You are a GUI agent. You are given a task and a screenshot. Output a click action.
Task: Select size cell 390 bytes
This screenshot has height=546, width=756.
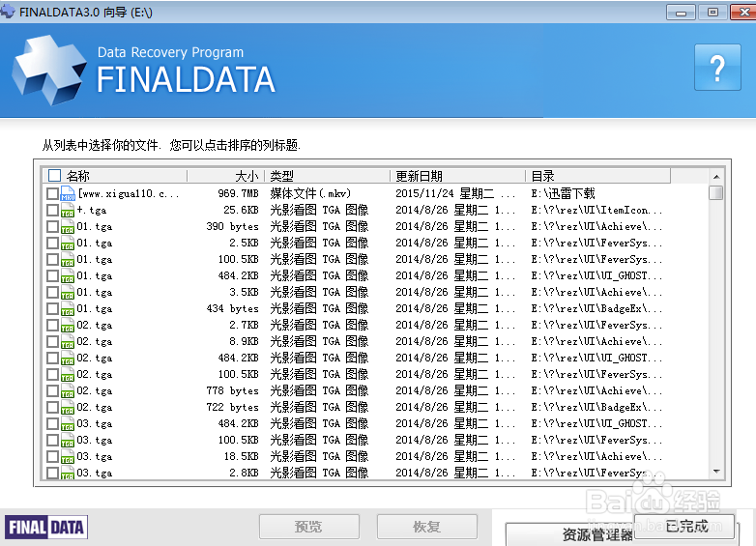(x=232, y=226)
